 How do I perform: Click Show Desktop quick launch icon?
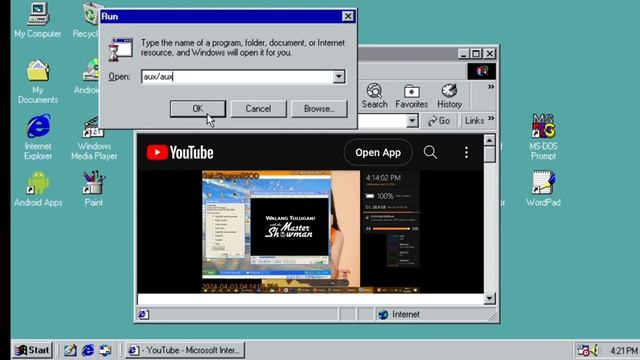tap(70, 350)
